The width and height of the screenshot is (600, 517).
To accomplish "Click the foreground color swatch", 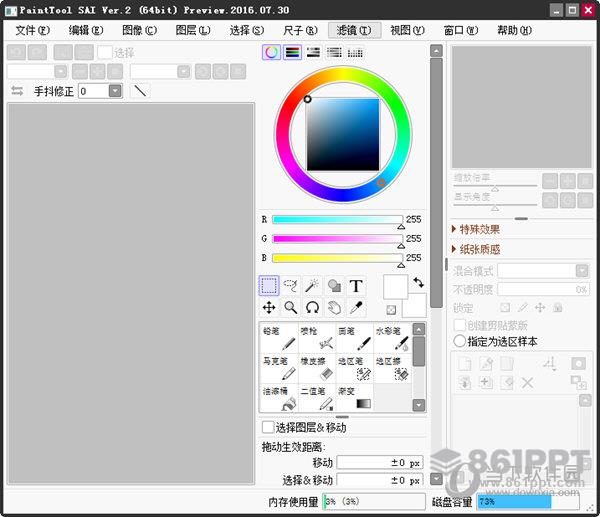I will pyautogui.click(x=395, y=286).
